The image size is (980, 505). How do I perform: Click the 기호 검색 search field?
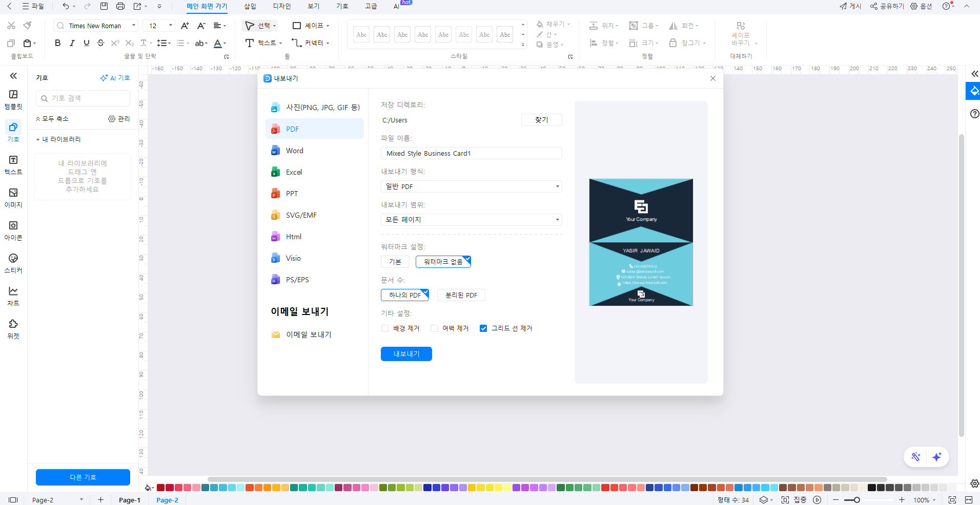coord(83,98)
